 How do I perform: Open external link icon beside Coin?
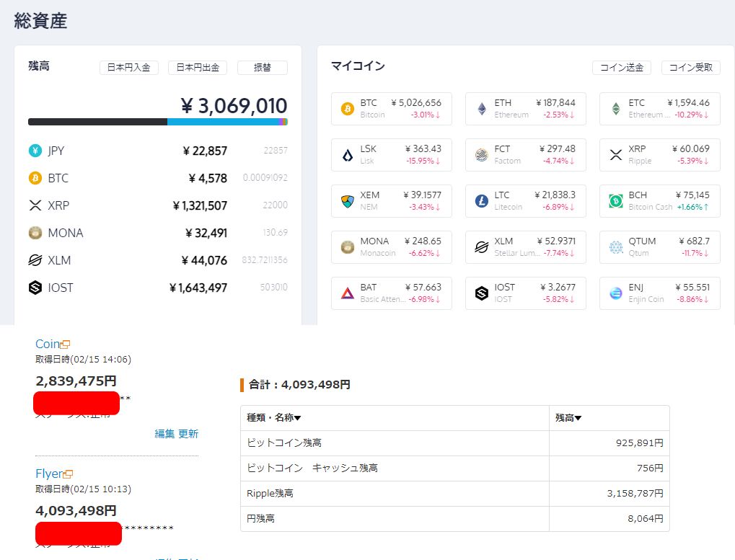pyautogui.click(x=66, y=345)
